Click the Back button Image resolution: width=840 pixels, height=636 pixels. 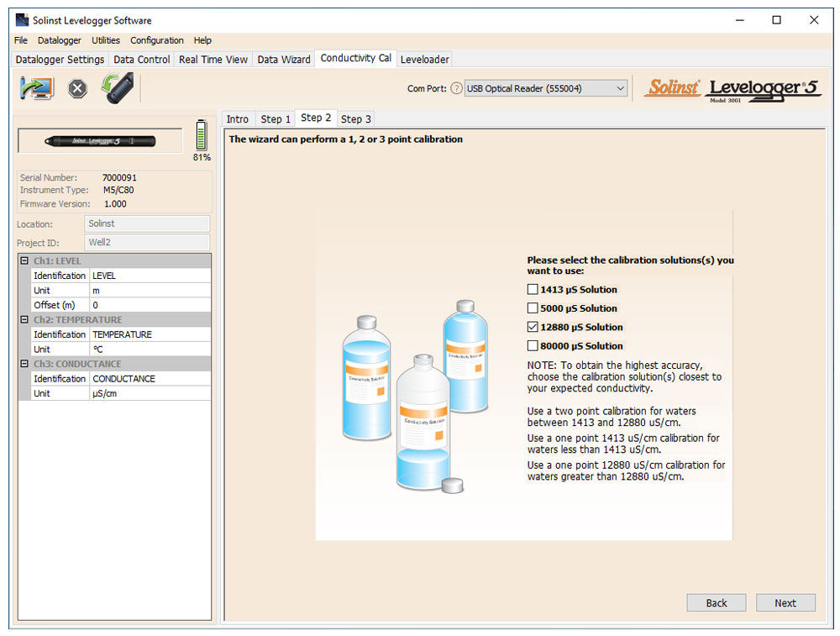pos(716,602)
